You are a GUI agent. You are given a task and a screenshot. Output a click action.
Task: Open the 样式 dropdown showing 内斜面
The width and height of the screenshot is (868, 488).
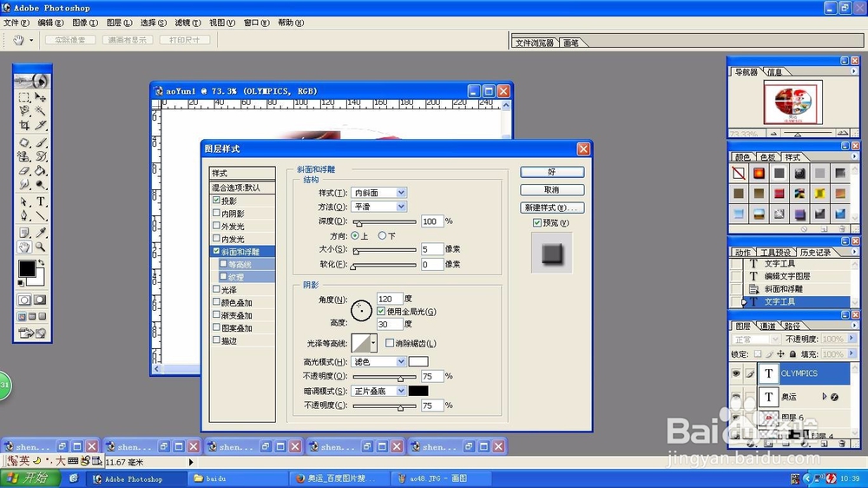click(x=401, y=192)
